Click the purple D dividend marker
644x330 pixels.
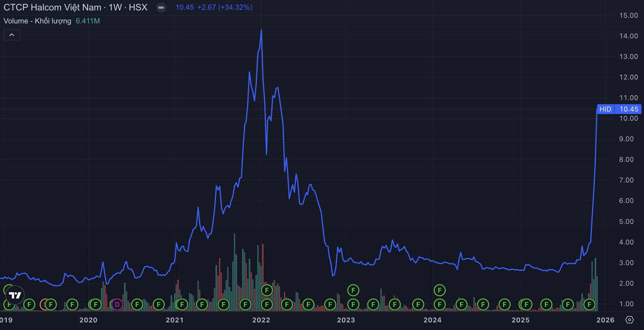click(117, 305)
